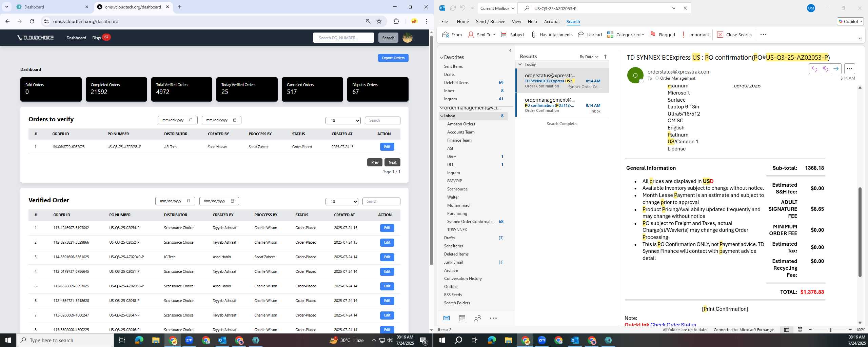This screenshot has width=868, height=347.
Task: Collapse the Outlook ribbon chevron
Action: click(860, 38)
